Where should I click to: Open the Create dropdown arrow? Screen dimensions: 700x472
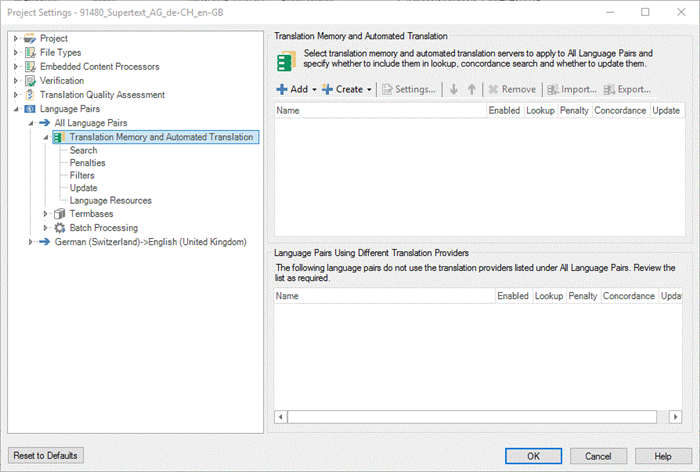point(369,90)
